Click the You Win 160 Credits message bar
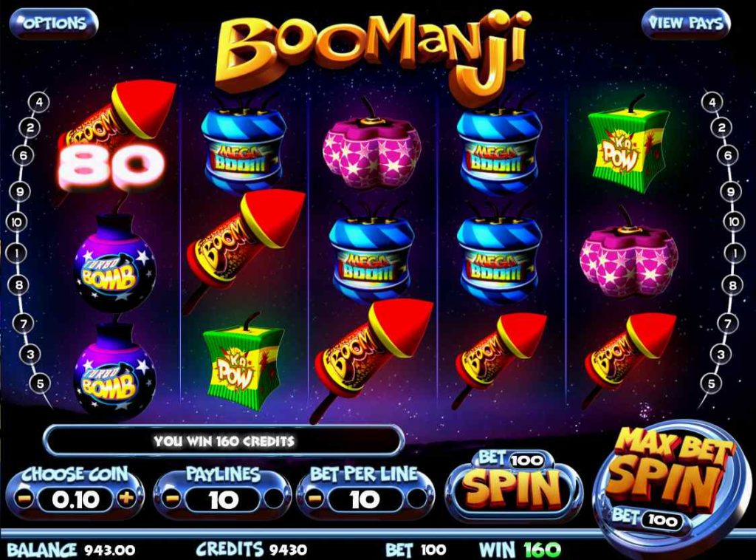Image resolution: width=756 pixels, height=560 pixels. (x=224, y=441)
